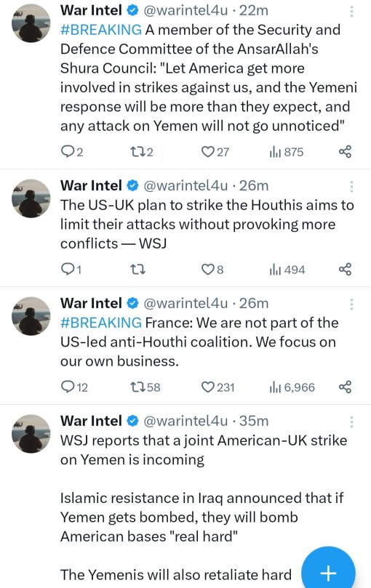View analytics showing 494 views
Image resolution: width=371 pixels, height=588 pixels.
287,269
